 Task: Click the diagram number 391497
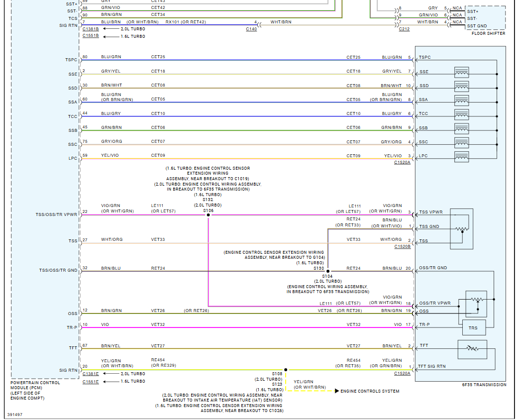click(x=15, y=415)
